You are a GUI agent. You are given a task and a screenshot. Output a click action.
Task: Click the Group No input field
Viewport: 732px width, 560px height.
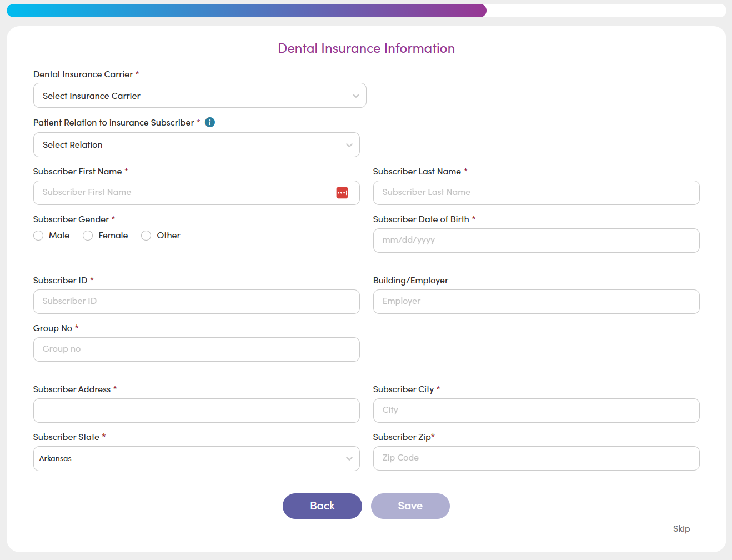(x=197, y=349)
